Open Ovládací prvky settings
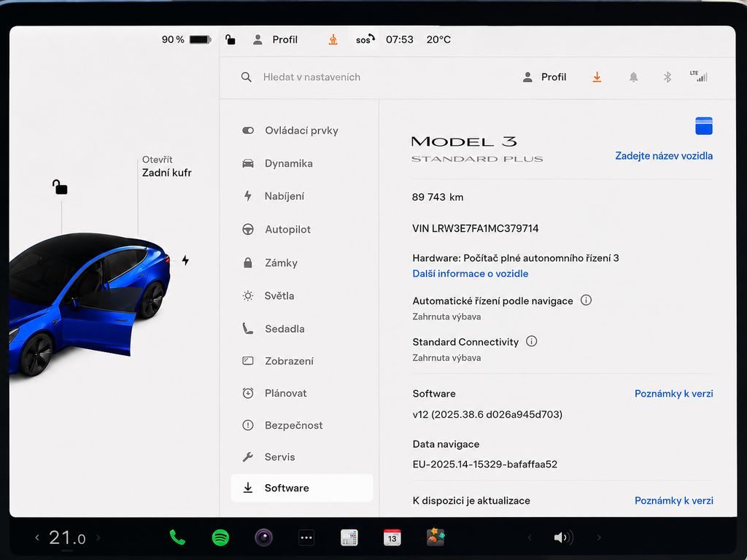 [x=301, y=131]
